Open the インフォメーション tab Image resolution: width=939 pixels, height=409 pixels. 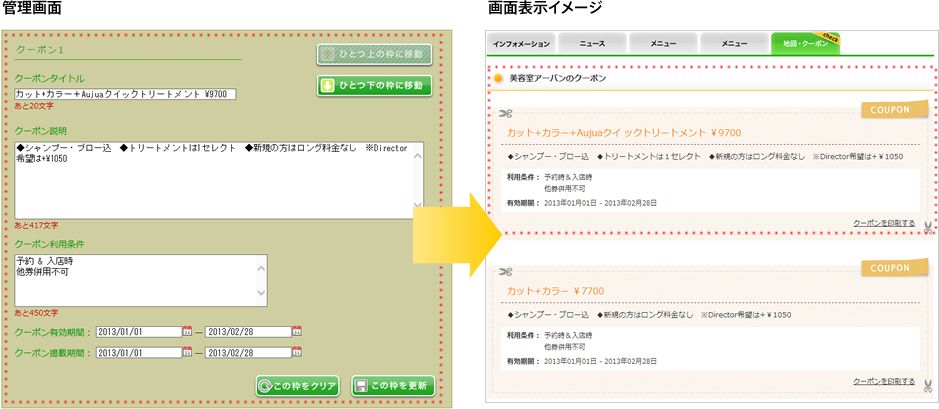(x=522, y=44)
